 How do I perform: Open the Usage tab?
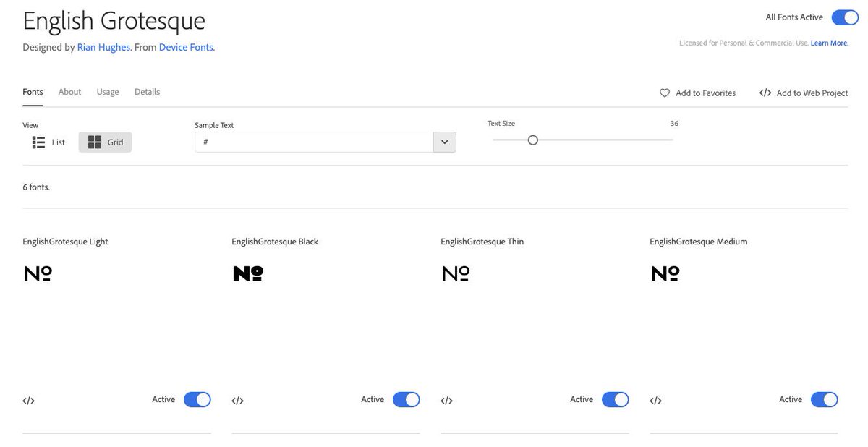[108, 91]
